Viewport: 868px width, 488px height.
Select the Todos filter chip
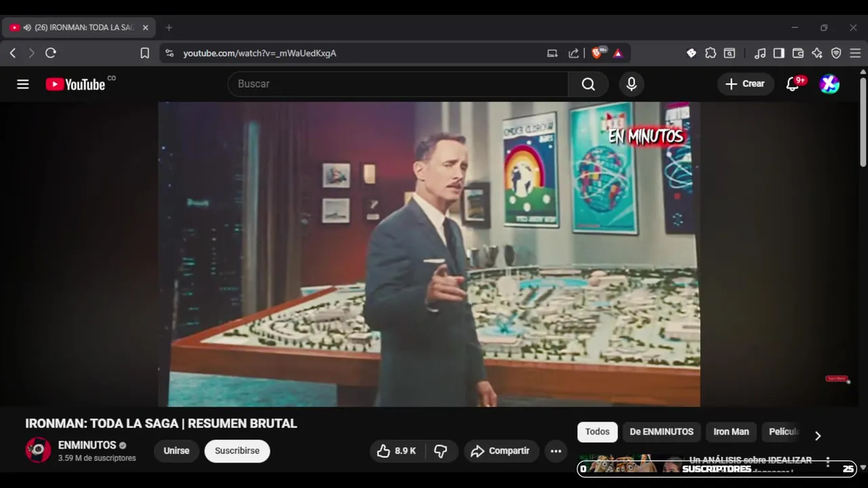(597, 432)
